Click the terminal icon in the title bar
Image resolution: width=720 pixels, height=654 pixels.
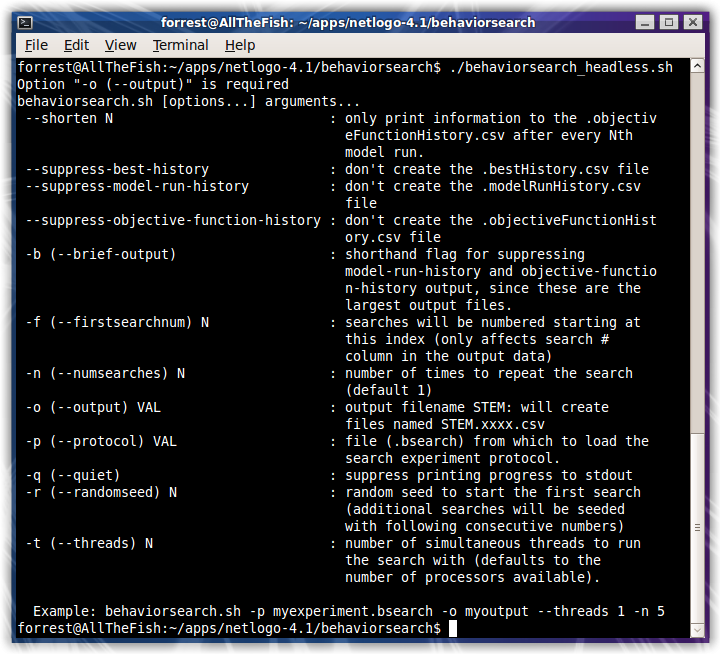pyautogui.click(x=26, y=22)
